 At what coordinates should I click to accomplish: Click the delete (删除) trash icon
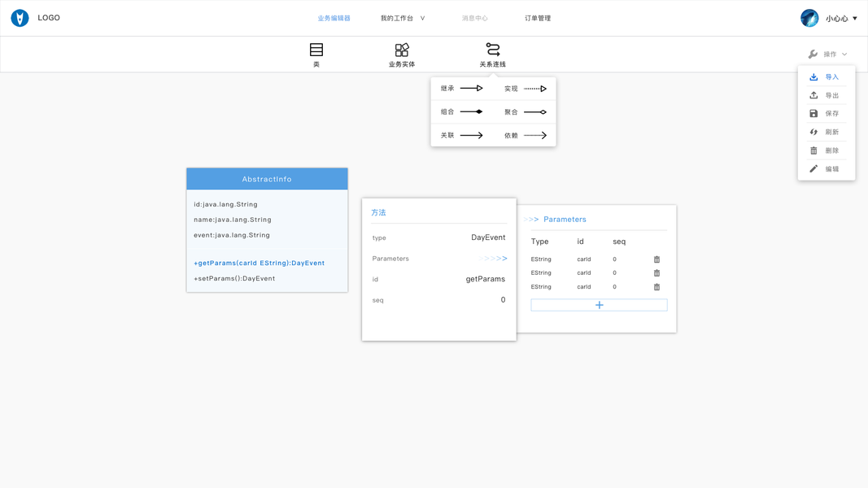(813, 150)
